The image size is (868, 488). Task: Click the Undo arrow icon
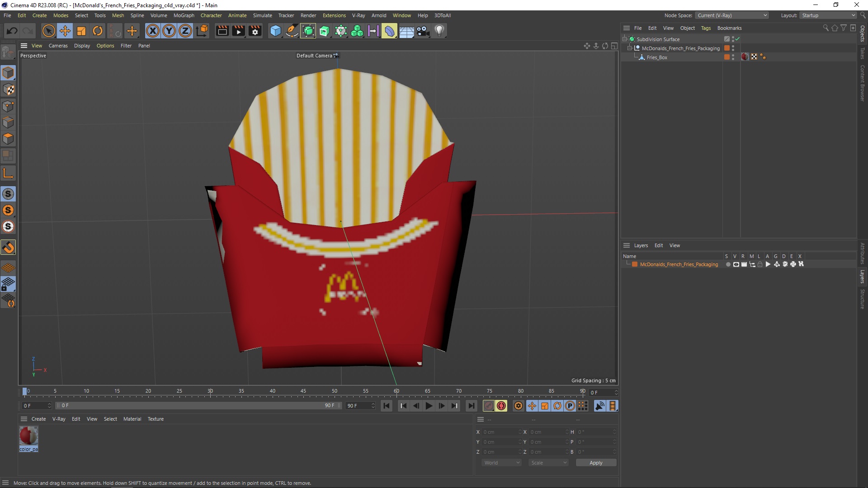tap(12, 31)
